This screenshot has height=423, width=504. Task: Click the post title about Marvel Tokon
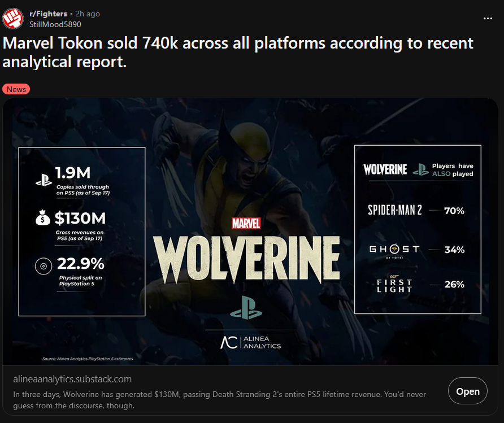click(x=238, y=52)
